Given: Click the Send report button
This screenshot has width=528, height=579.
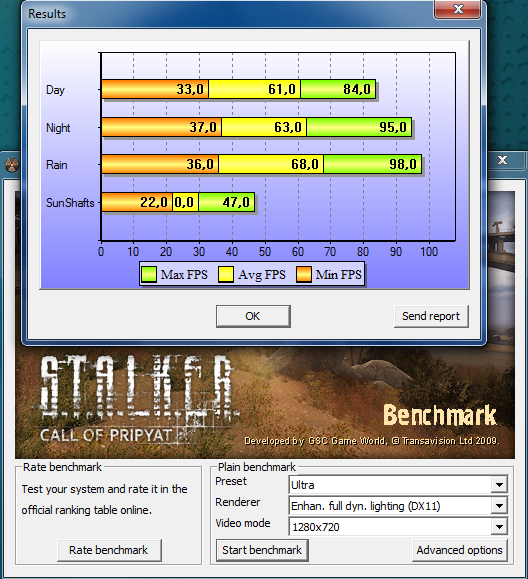Looking at the screenshot, I should coord(431,316).
